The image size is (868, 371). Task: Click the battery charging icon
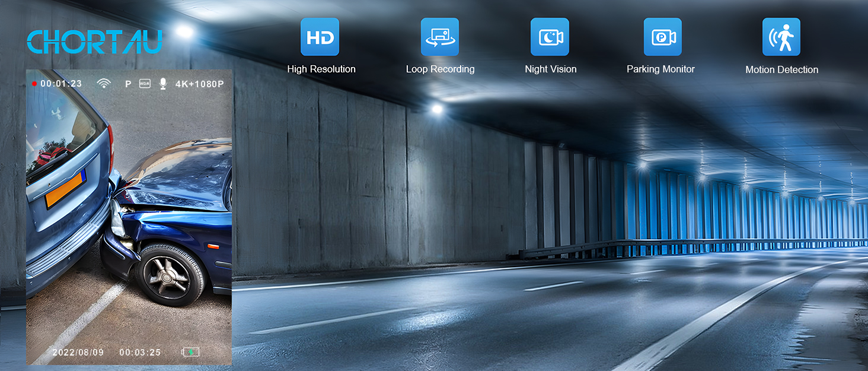(190, 352)
